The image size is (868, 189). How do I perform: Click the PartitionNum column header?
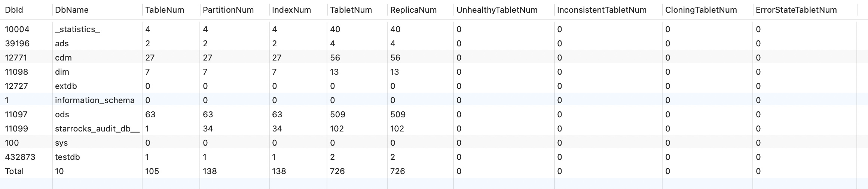228,10
